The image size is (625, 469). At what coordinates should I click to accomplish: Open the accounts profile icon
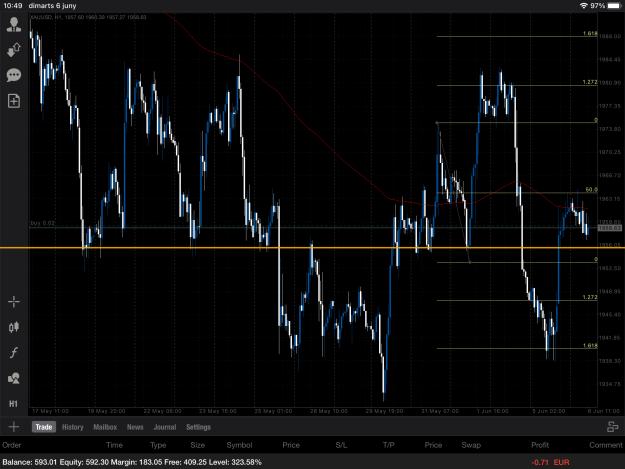click(x=14, y=24)
